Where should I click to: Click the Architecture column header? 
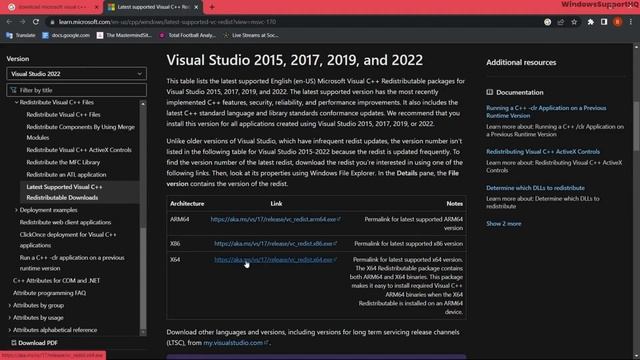pos(187,203)
